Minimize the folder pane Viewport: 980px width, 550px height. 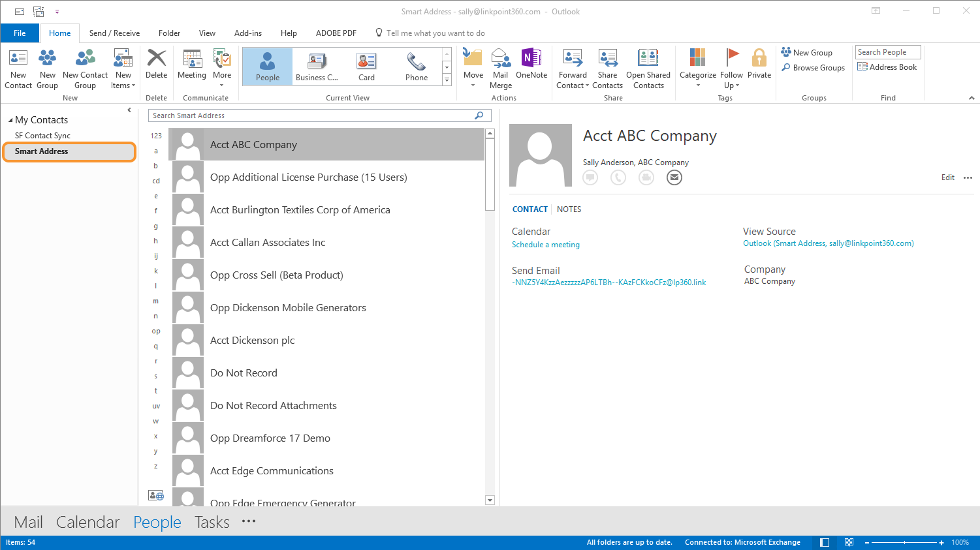click(x=129, y=110)
